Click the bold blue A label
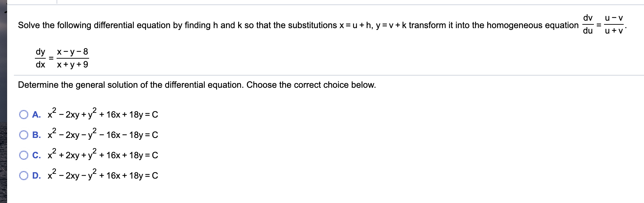The height and width of the screenshot is (203, 644). click(x=36, y=115)
